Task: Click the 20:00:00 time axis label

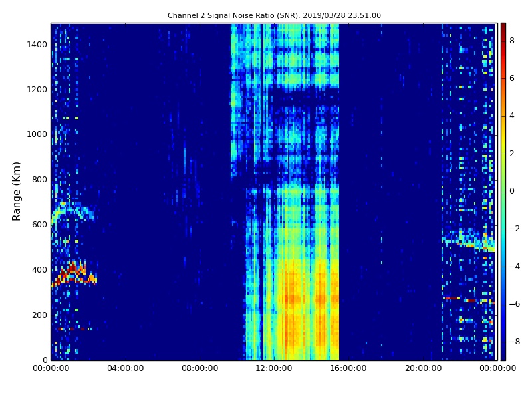Action: [423, 368]
